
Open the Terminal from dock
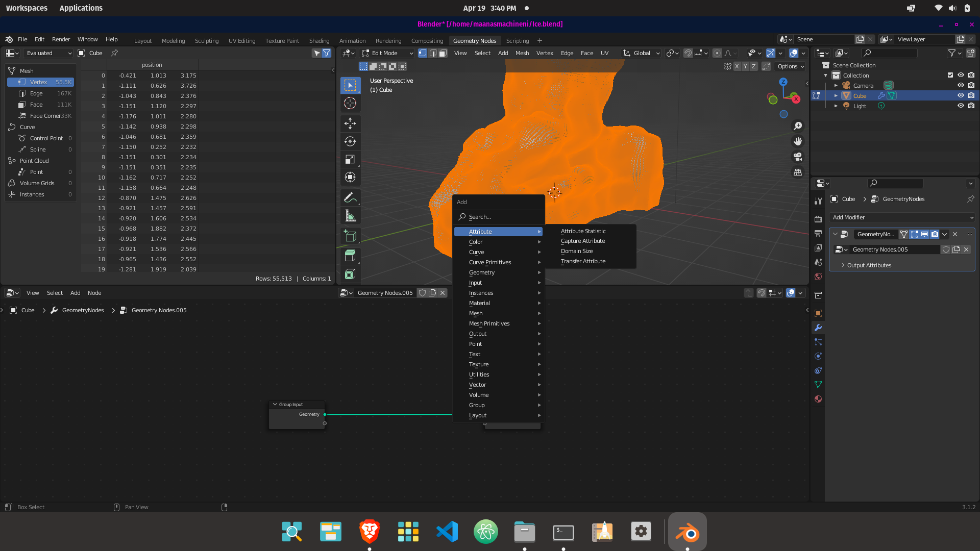[563, 532]
